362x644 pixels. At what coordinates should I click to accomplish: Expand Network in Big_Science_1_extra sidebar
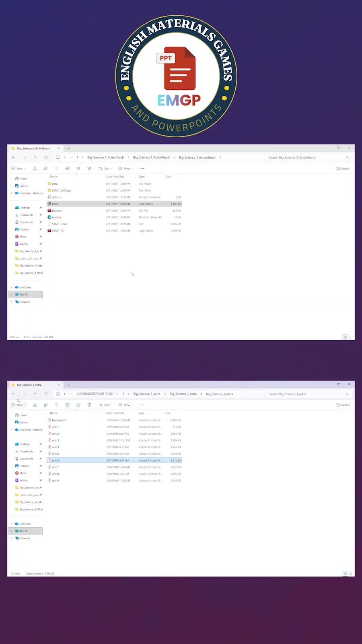click(x=11, y=538)
